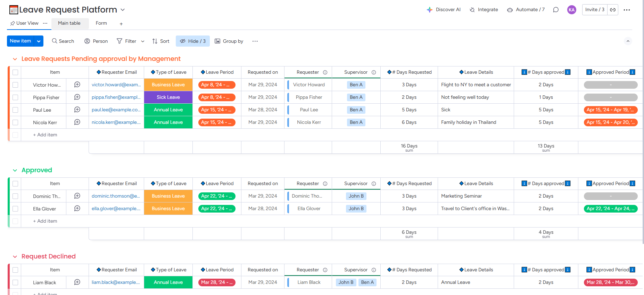Open the board discussion chat icon
This screenshot has height=295, width=644.
tap(556, 10)
